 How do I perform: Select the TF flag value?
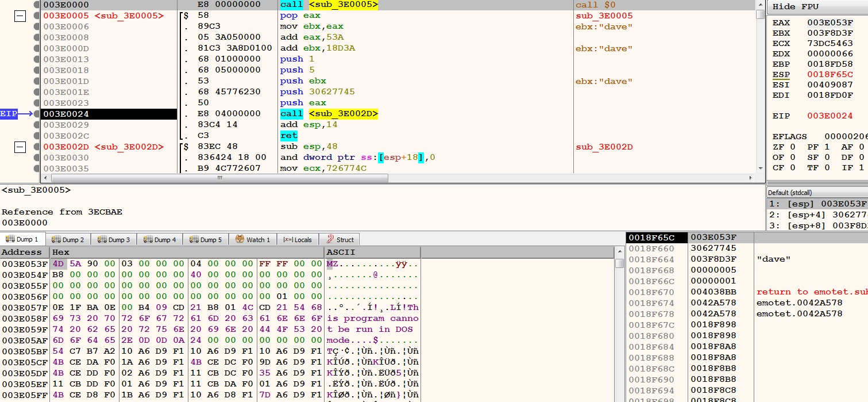click(828, 167)
